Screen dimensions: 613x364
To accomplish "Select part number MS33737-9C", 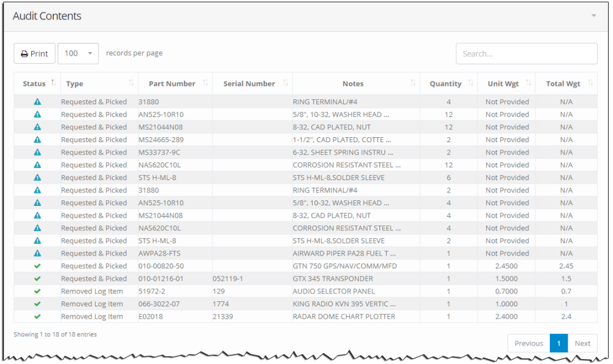I will tap(159, 152).
